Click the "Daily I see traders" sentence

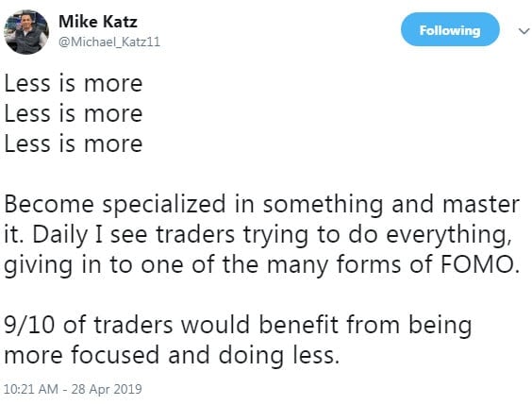point(133,235)
